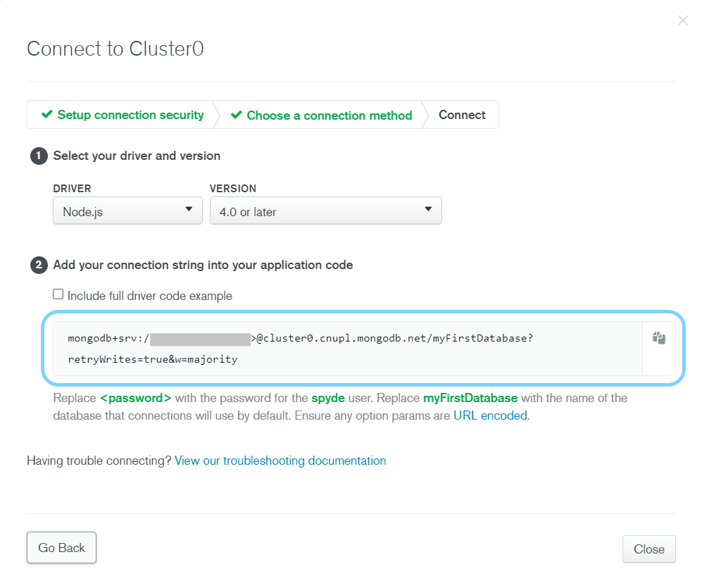Viewport: 702px width, 588px height.
Task: Copy the connection string with the copy icon
Action: click(x=658, y=338)
